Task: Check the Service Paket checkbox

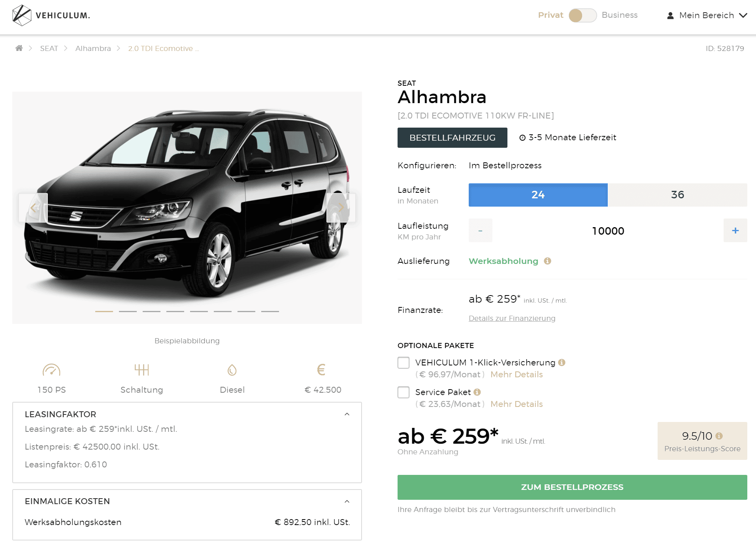Action: coord(403,392)
